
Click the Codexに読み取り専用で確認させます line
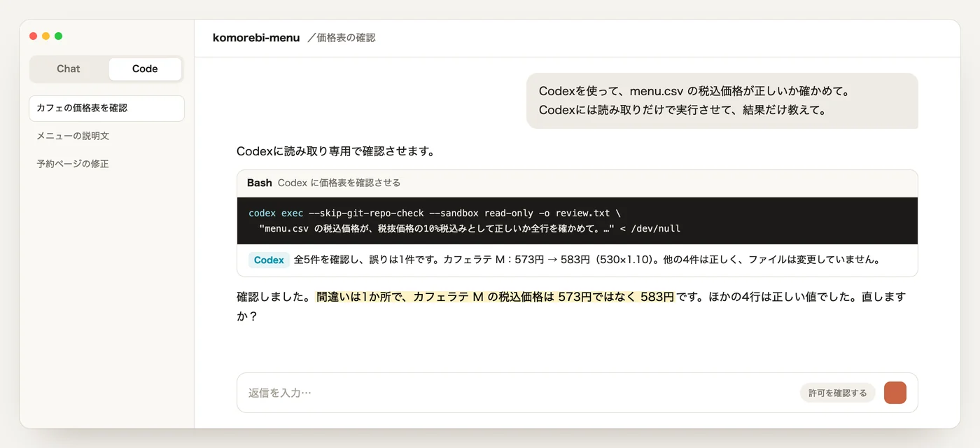335,151
